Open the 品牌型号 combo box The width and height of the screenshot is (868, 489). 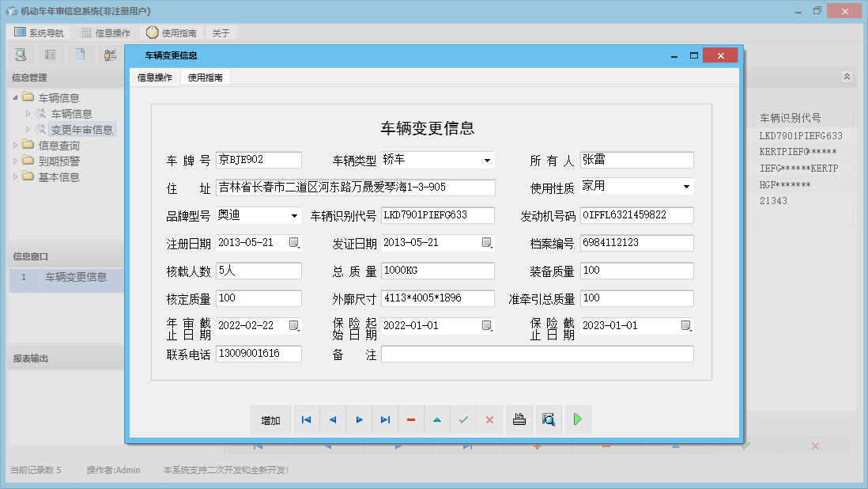pyautogui.click(x=294, y=215)
